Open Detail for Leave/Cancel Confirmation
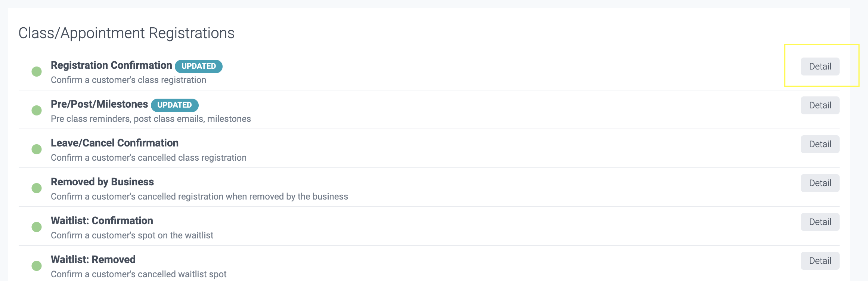868x281 pixels. point(820,144)
